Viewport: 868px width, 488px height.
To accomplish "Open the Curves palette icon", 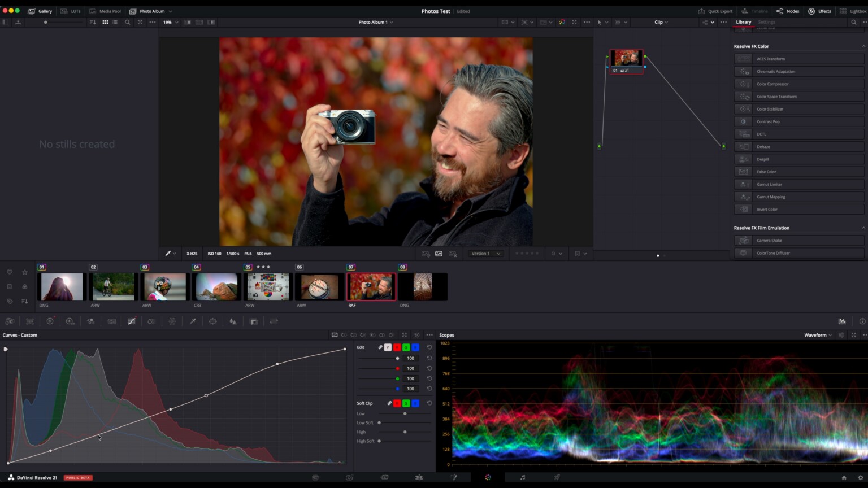I will pyautogui.click(x=132, y=321).
